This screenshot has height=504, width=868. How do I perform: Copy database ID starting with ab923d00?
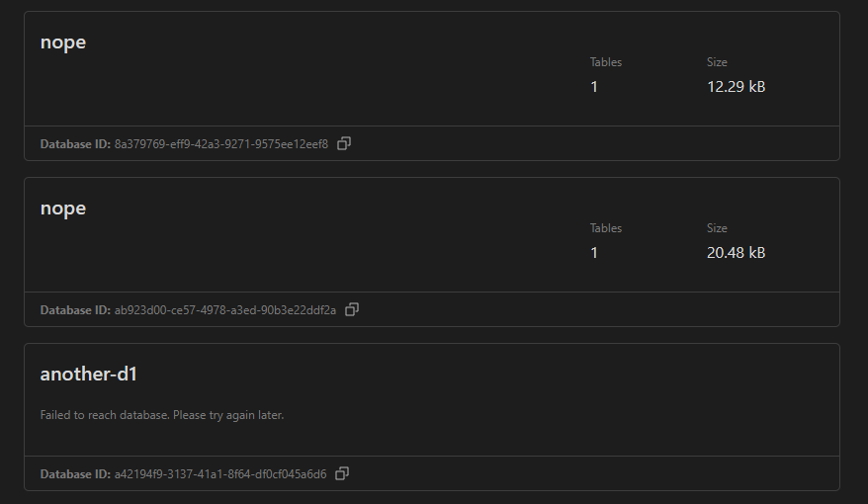(352, 309)
